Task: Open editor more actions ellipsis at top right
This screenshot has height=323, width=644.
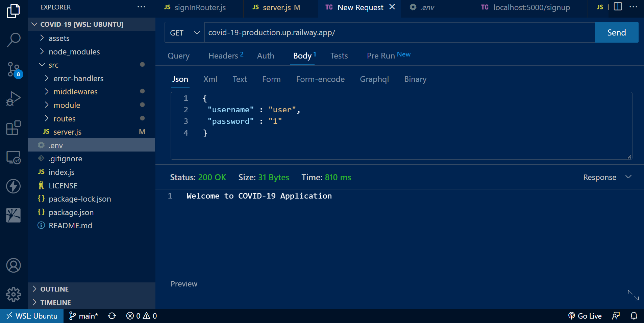Action: (634, 7)
